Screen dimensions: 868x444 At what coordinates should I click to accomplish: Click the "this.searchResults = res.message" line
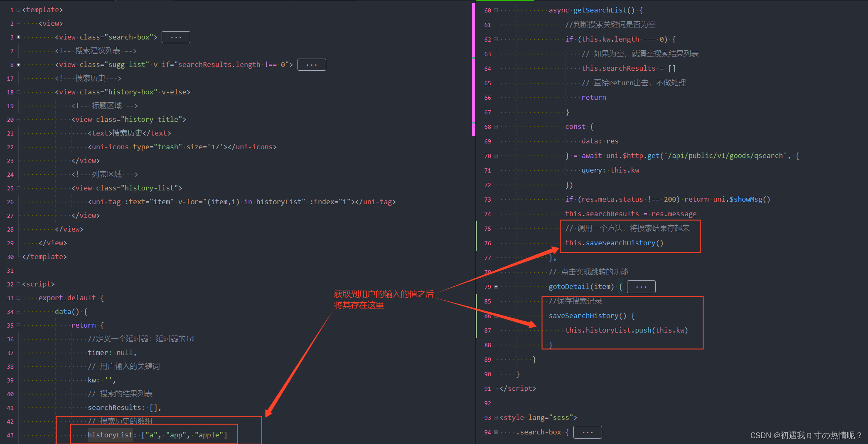(631, 214)
